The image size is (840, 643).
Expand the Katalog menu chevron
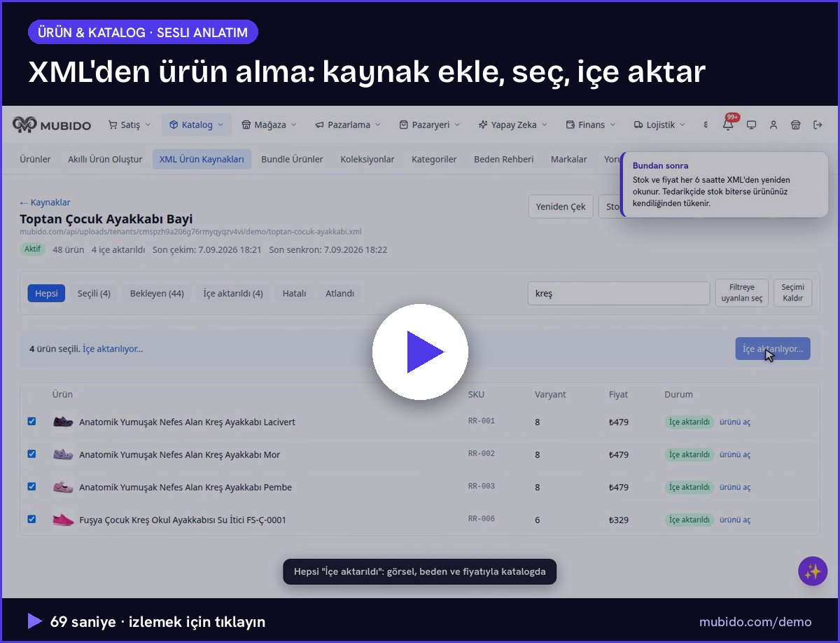[220, 125]
